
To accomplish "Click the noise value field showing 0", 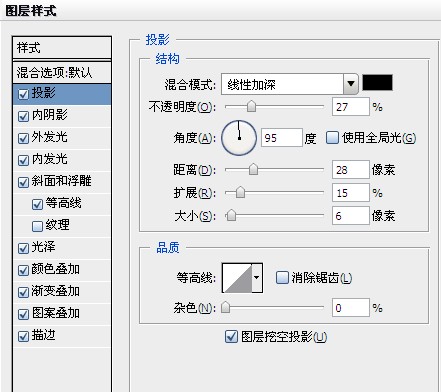I will pyautogui.click(x=351, y=308).
